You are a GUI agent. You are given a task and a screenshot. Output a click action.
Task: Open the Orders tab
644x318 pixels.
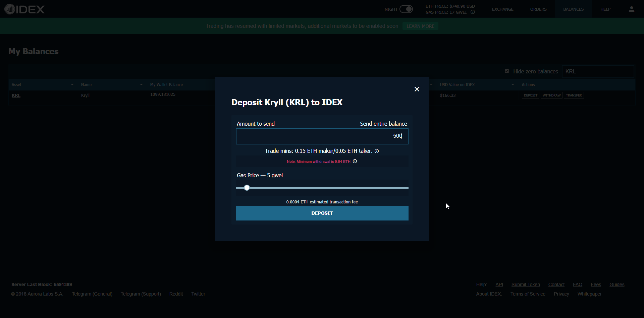[538, 9]
